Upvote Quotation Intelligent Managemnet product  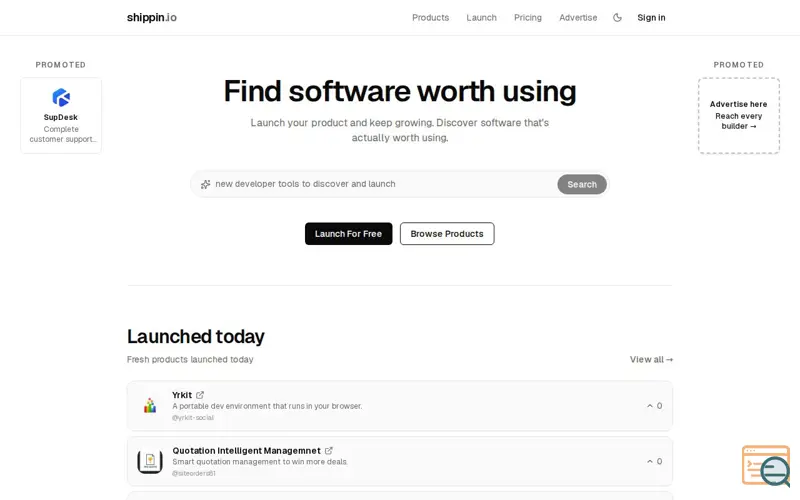pos(654,461)
